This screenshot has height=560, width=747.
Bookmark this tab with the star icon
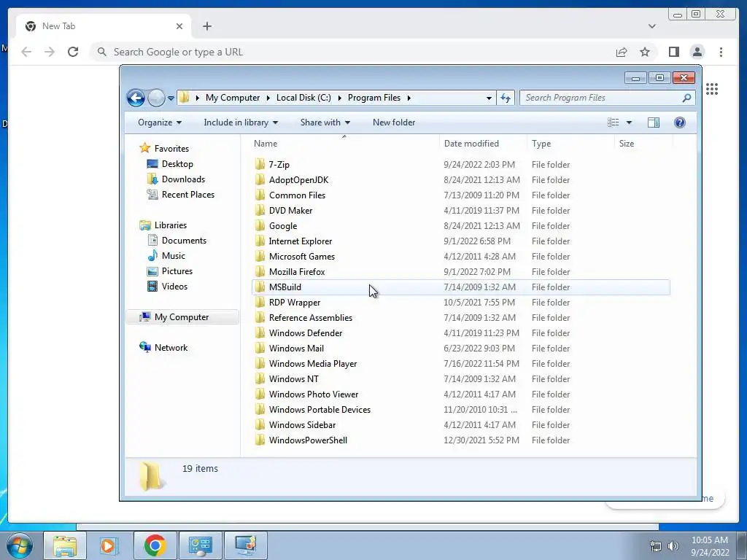[x=645, y=52]
